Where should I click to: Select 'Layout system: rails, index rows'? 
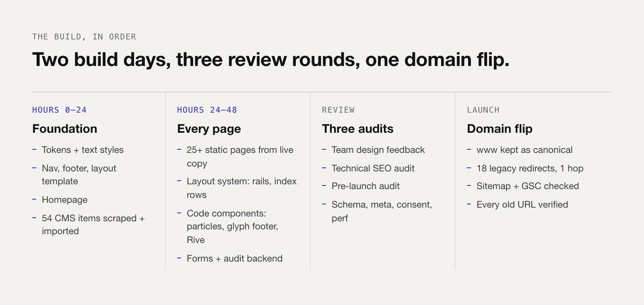click(242, 188)
